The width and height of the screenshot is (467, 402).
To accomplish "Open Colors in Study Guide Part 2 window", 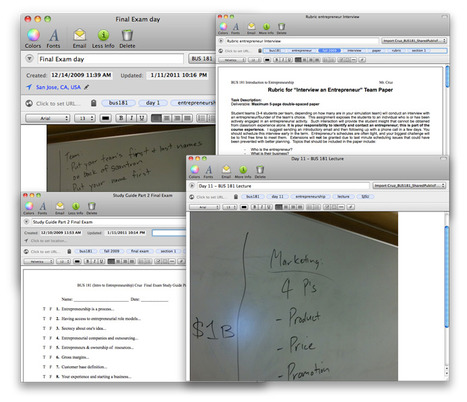I will [29, 208].
